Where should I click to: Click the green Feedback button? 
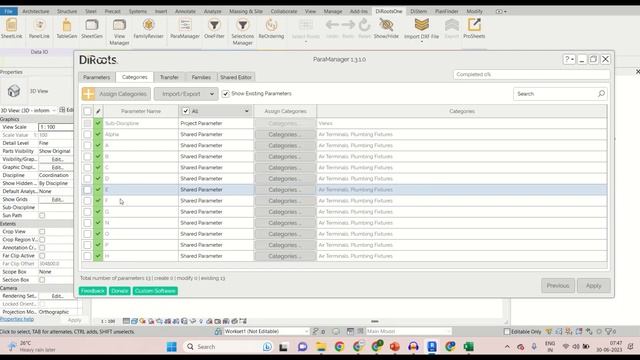tap(93, 291)
